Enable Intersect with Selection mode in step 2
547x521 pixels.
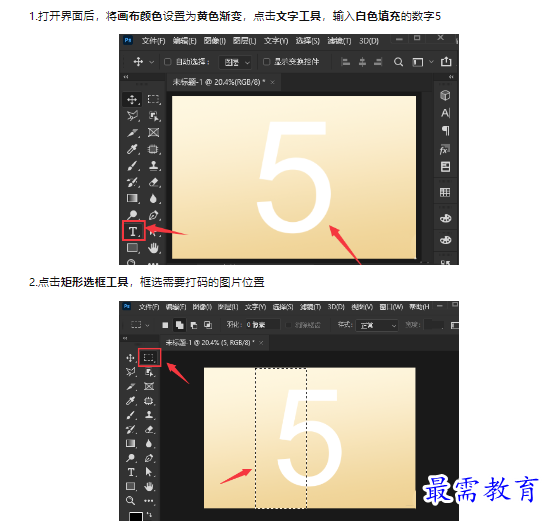click(x=208, y=325)
